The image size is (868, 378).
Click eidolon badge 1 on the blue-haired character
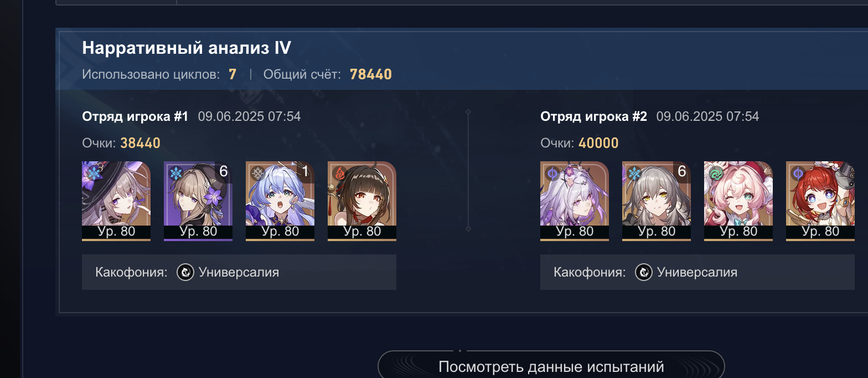coord(305,172)
